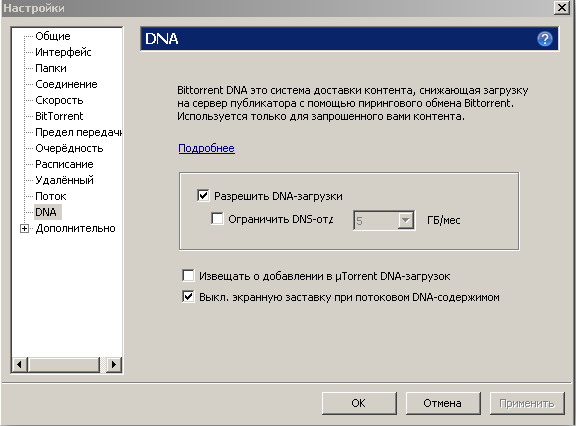Select BitTorrent settings section
The image size is (576, 426).
coord(59,116)
